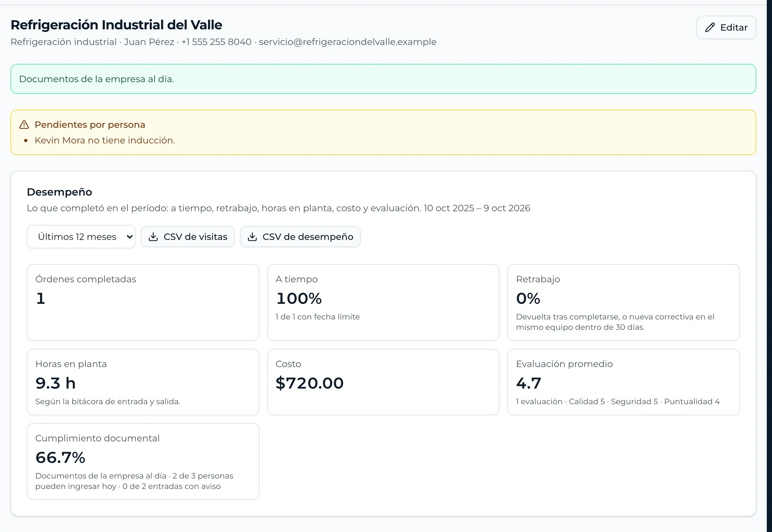Screen dimensions: 772x532
Task: Click the banner Documentos de la empresa al día
Action: click(383, 79)
